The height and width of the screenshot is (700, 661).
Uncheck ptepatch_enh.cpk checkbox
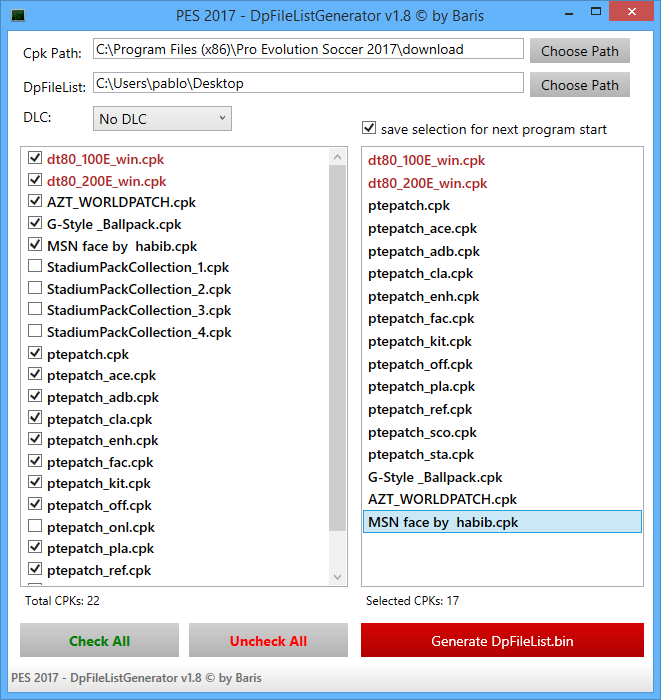coord(35,439)
